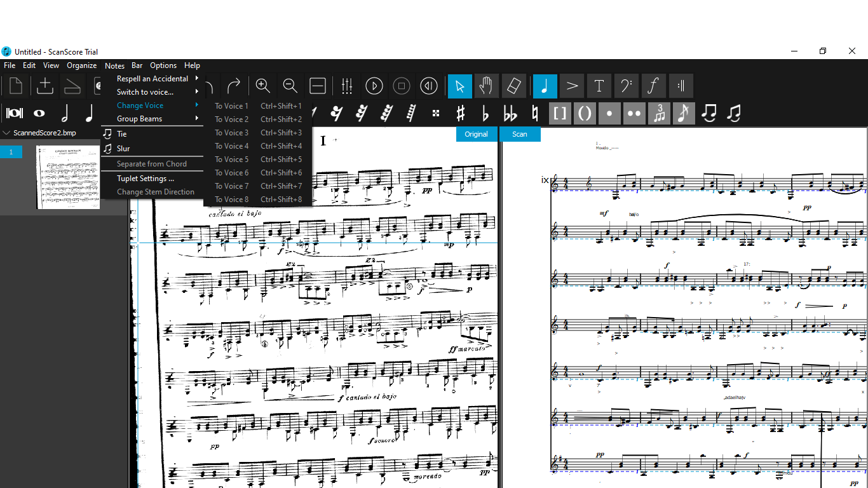The image size is (868, 488).
Task: Activate the note input mode
Action: pos(545,86)
